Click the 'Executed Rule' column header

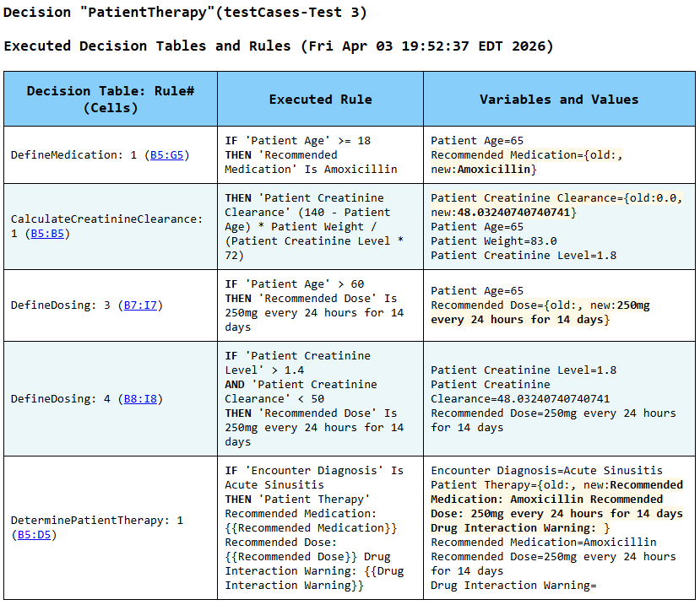click(320, 100)
